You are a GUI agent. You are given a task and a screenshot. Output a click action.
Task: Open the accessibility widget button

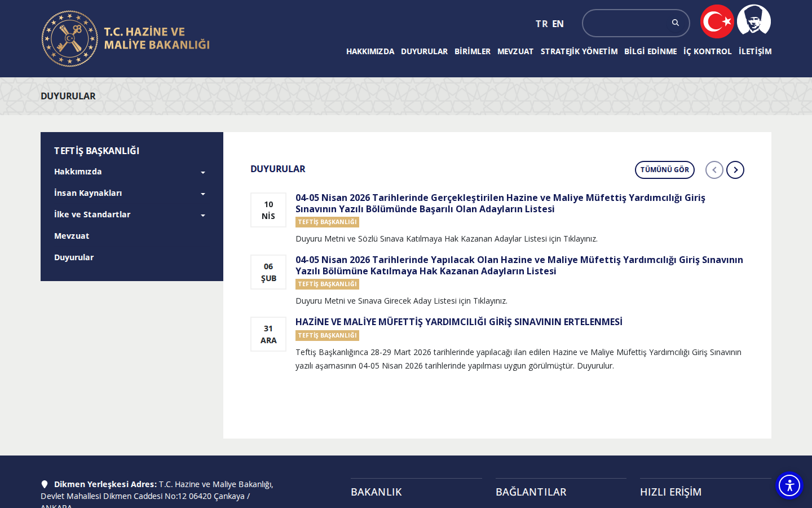789,485
